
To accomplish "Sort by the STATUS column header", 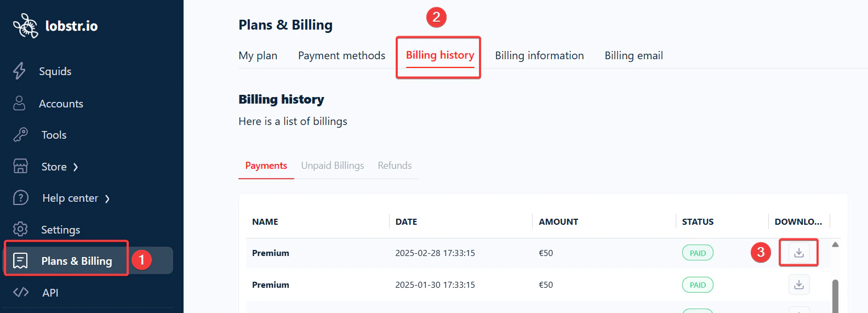I will click(698, 221).
